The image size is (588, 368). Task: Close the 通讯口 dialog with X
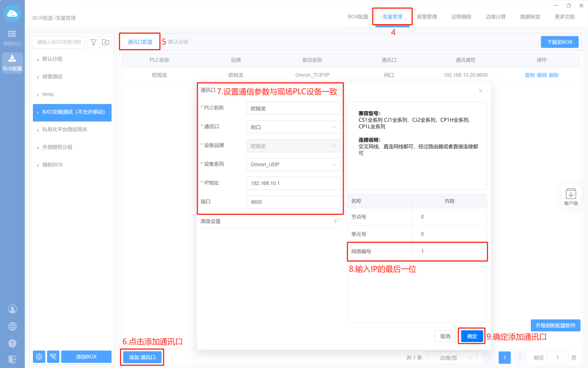pos(480,90)
